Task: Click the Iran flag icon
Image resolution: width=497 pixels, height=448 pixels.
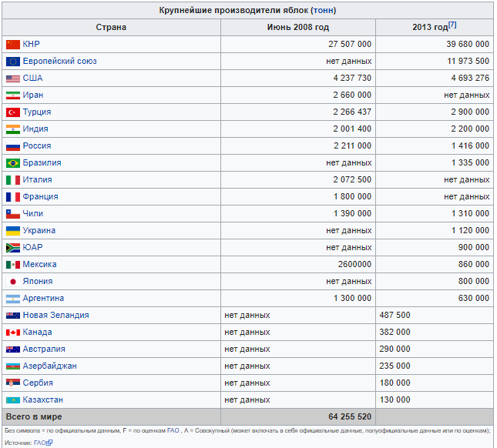Action: coord(13,95)
